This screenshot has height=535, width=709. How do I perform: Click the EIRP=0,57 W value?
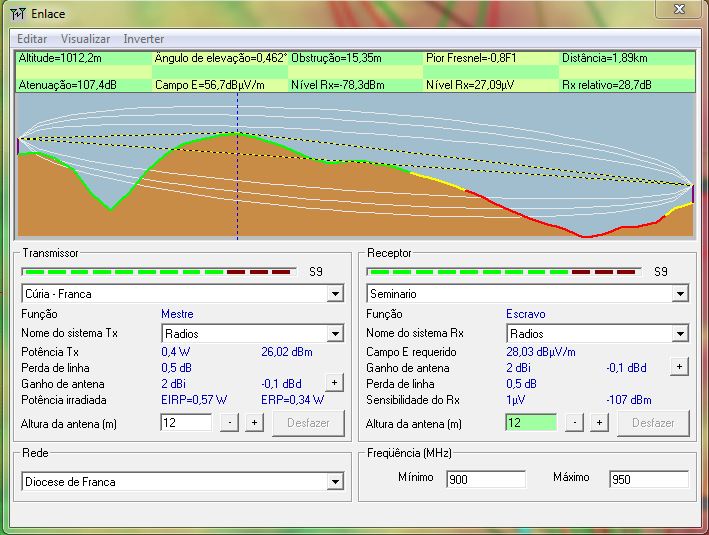pos(194,400)
